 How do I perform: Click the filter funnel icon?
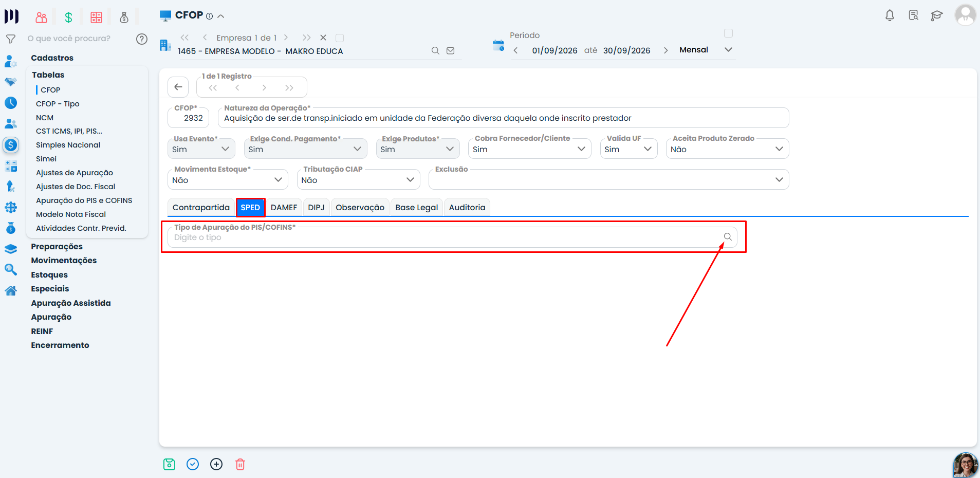(11, 39)
